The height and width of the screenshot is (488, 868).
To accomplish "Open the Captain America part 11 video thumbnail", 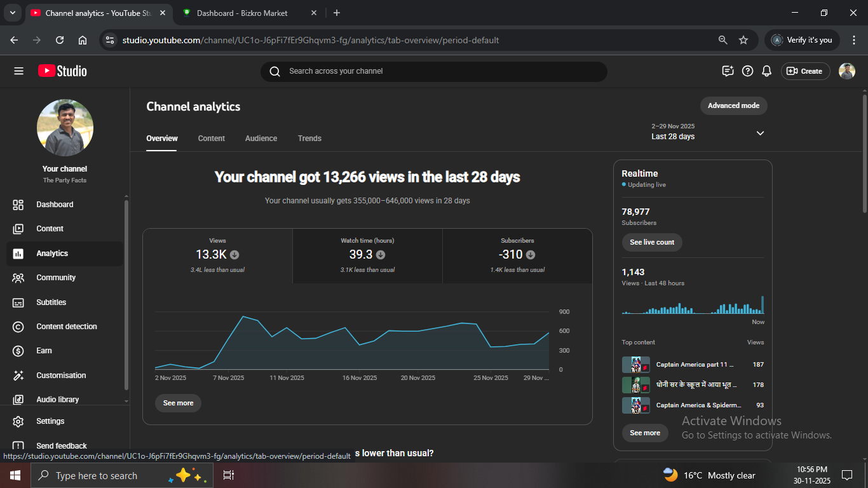I will tap(635, 365).
